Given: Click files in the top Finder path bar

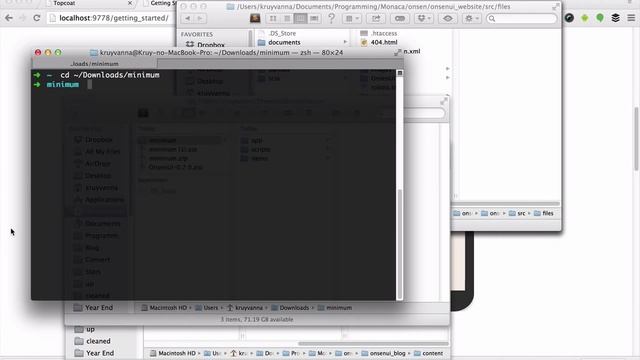Looking at the screenshot, I should tap(544, 213).
